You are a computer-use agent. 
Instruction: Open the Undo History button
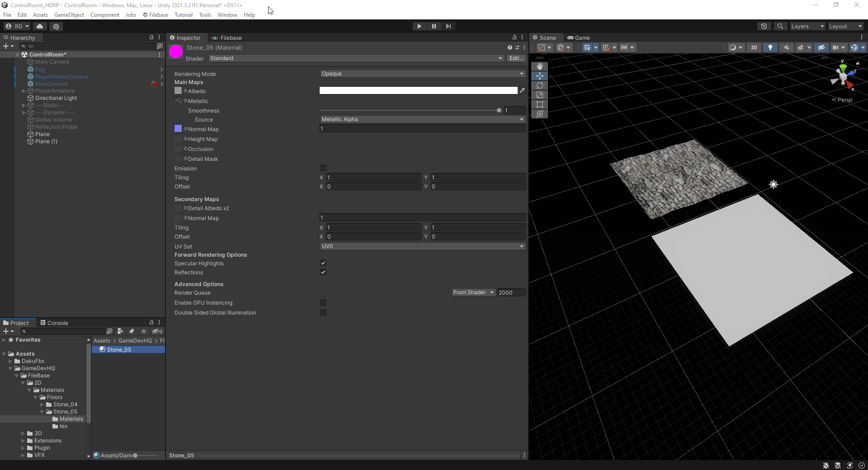[764, 26]
